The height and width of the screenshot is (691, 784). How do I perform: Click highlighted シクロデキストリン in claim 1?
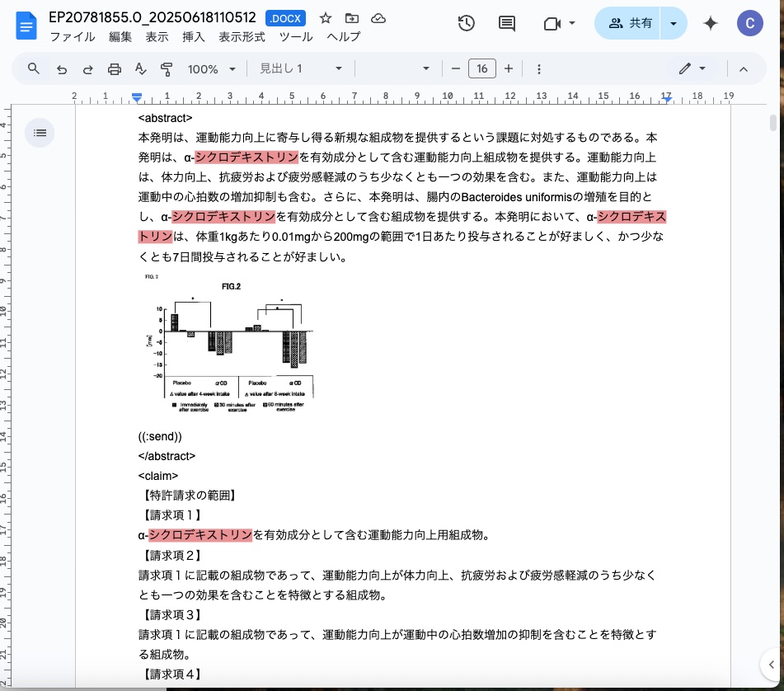point(200,535)
